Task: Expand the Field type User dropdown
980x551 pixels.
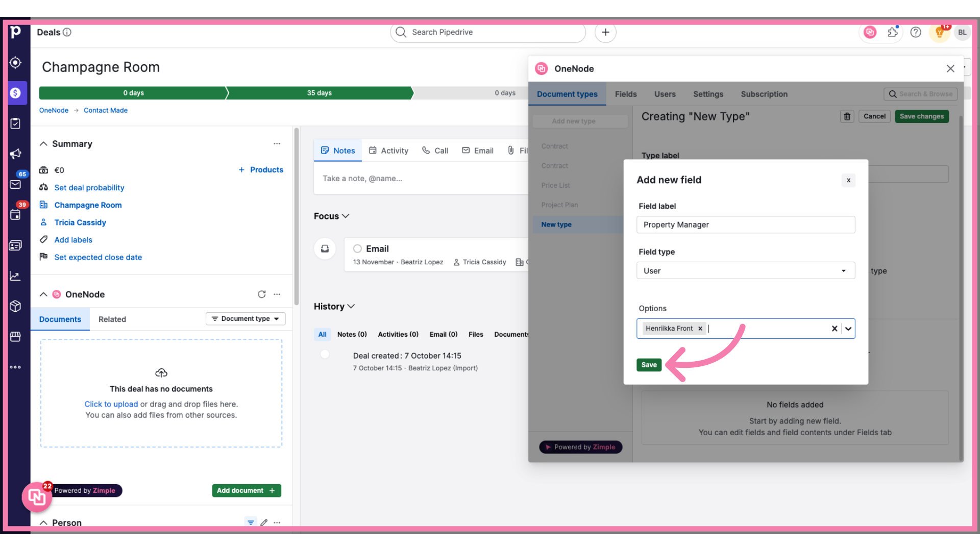Action: (x=843, y=270)
